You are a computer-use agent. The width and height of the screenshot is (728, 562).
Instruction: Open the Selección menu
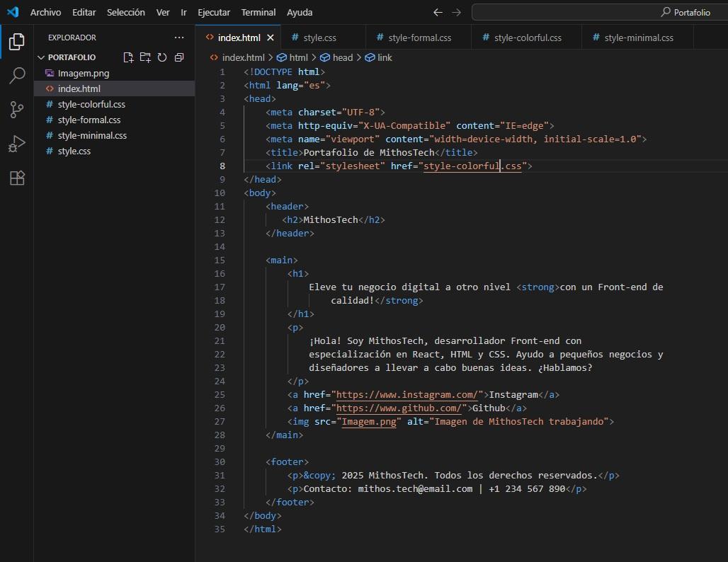tap(126, 12)
